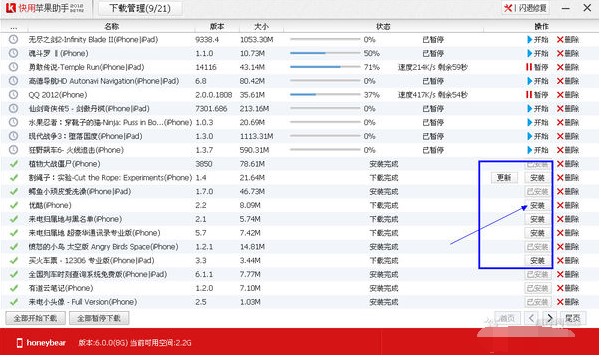Screen dimensions: 601x360
Task: Start the Ninja: Puss in Boots download
Action: [x=538, y=122]
